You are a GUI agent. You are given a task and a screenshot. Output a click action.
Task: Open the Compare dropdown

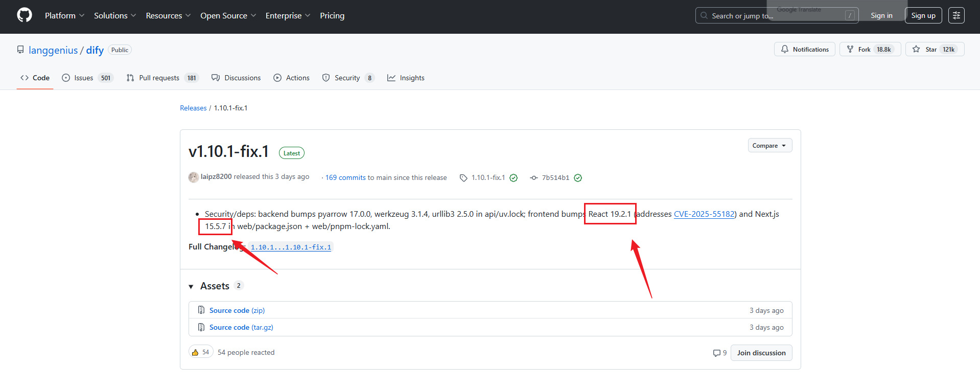(x=770, y=145)
